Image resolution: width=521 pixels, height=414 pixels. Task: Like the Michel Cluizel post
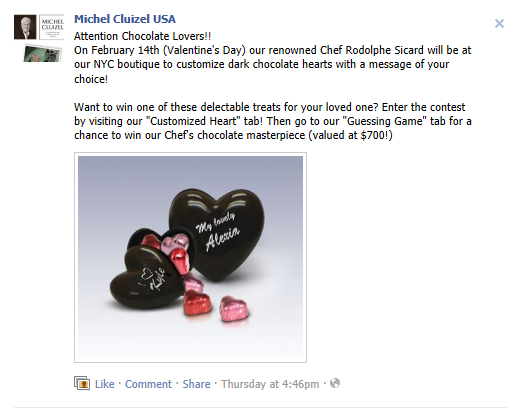point(105,384)
